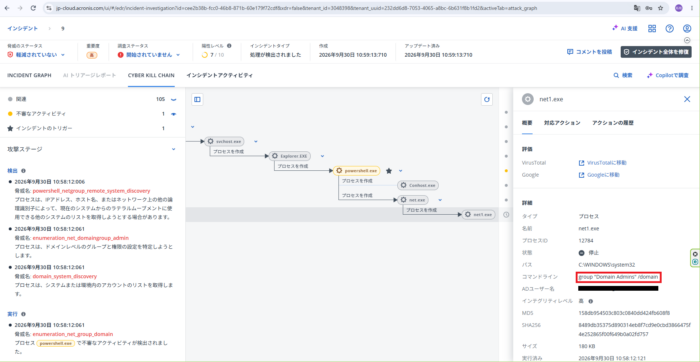Click the star trigger icon beside powershell.exe

(389, 171)
